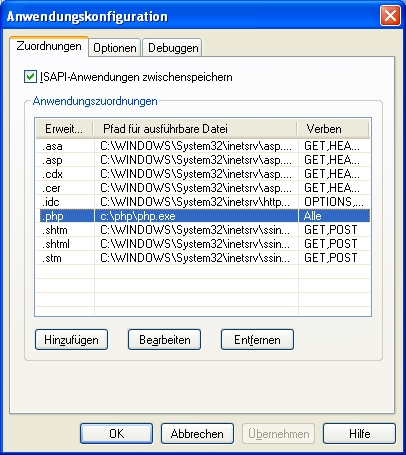The width and height of the screenshot is (406, 455).
Task: Open the Debuggen tab
Action: pyautogui.click(x=173, y=48)
